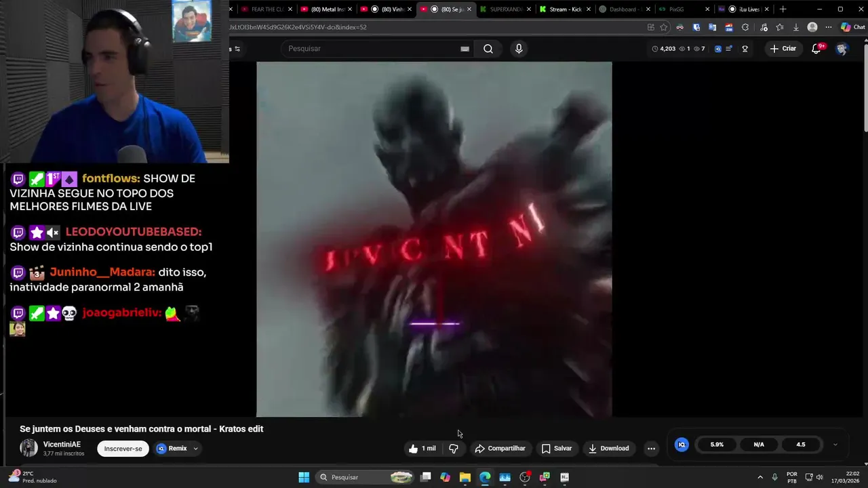Open Microsoft Edge from taskbar

tap(485, 477)
